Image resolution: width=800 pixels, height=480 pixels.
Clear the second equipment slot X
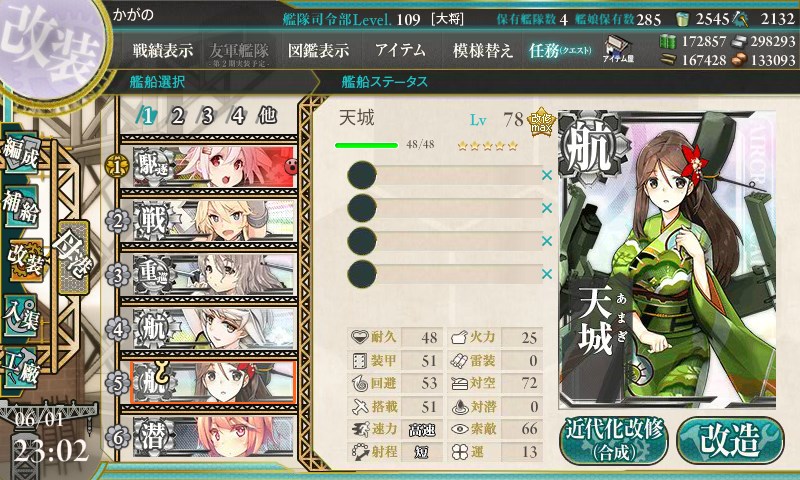point(547,208)
